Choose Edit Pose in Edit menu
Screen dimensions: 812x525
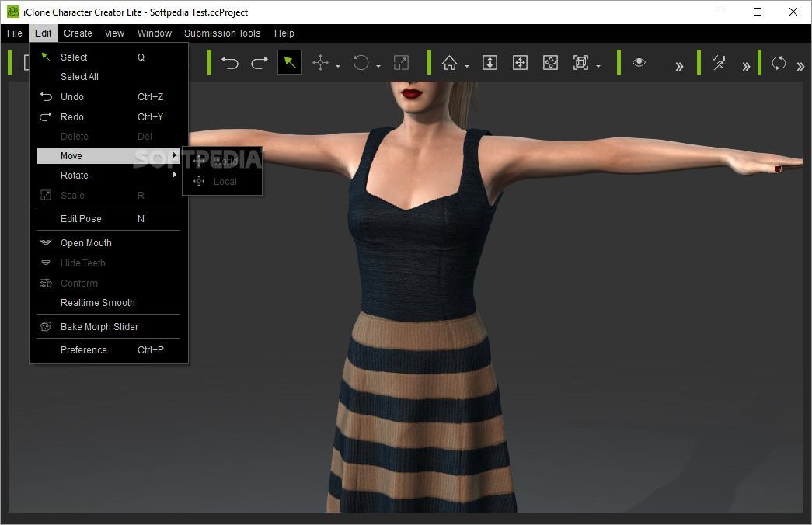click(x=109, y=218)
